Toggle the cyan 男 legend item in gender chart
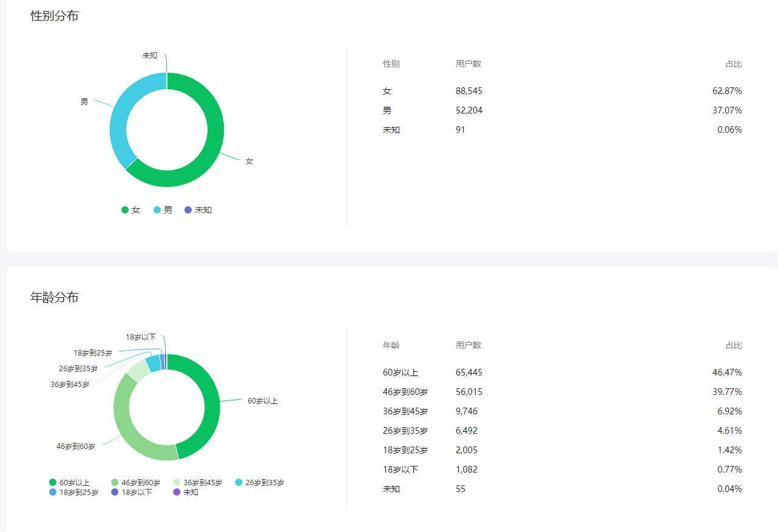This screenshot has width=778, height=532. click(x=163, y=210)
